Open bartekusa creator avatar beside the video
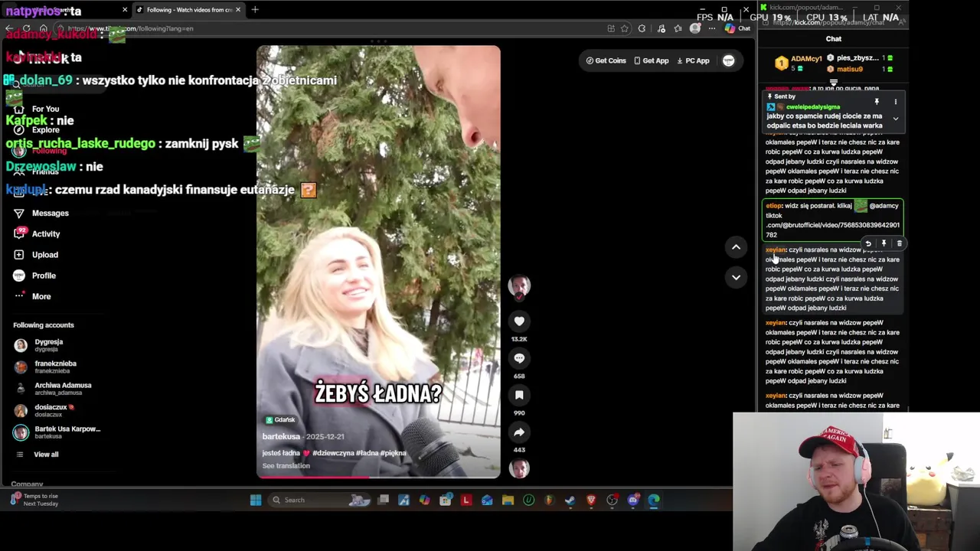980x551 pixels. [519, 286]
